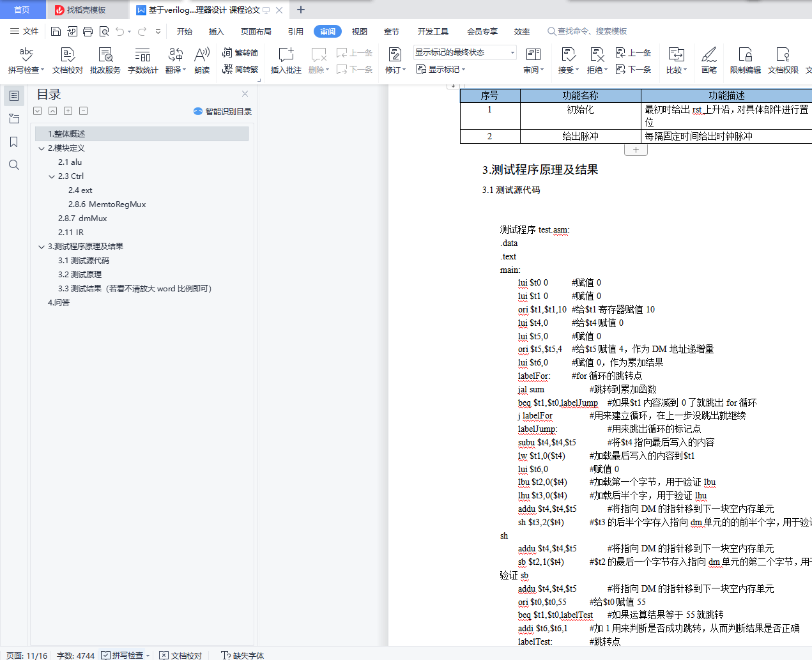Switch to the 首页 tab
Image resolution: width=812 pixels, height=660 pixels.
point(22,10)
